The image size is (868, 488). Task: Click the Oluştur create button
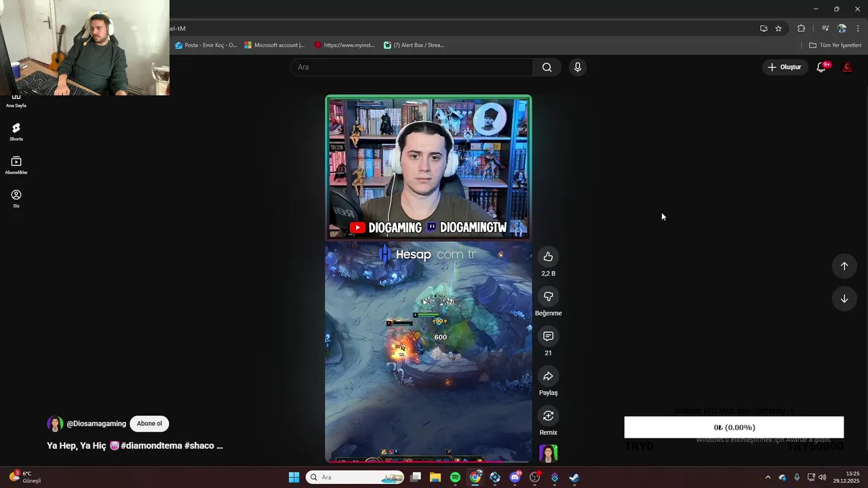coord(785,67)
